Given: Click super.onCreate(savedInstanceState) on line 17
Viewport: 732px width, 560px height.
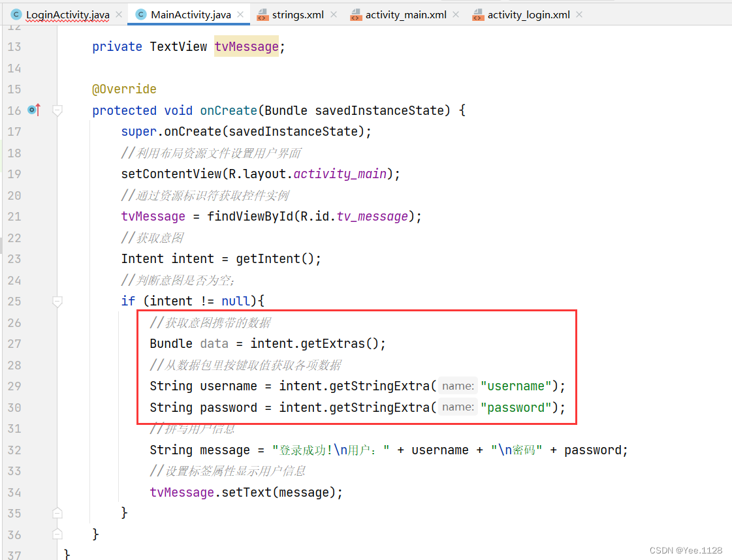Looking at the screenshot, I should pos(243,132).
